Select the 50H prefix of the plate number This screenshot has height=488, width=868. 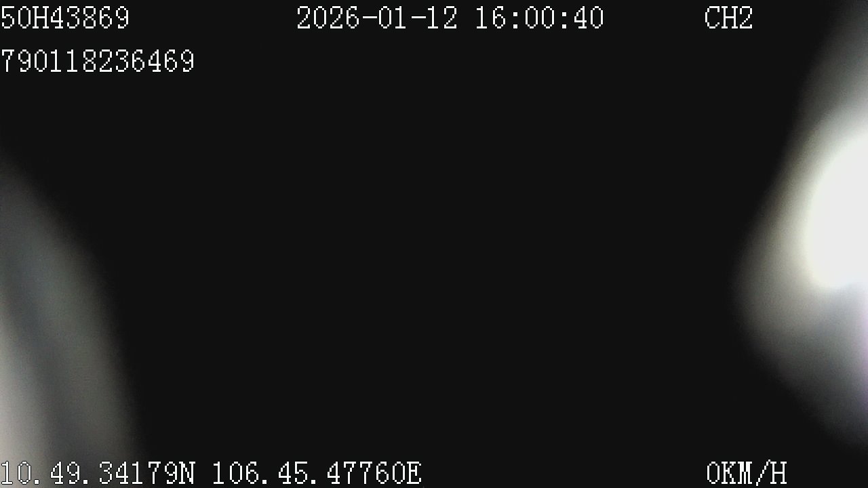(24, 18)
